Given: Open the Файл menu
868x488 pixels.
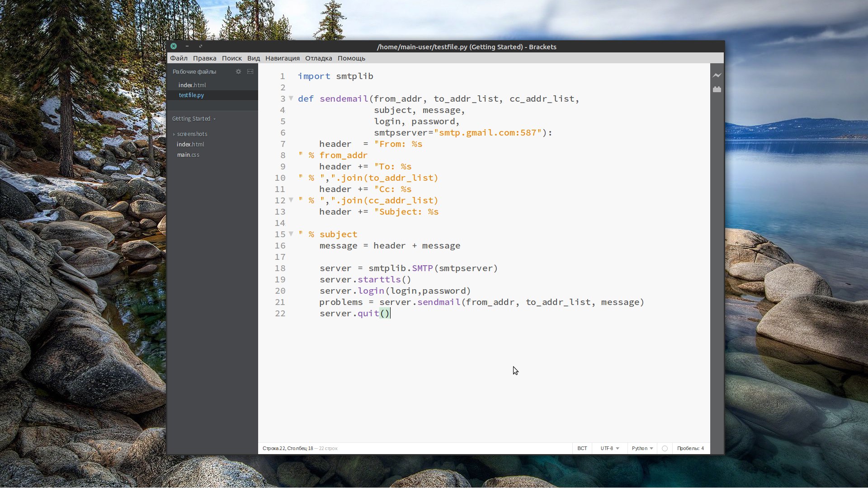Looking at the screenshot, I should click(179, 58).
